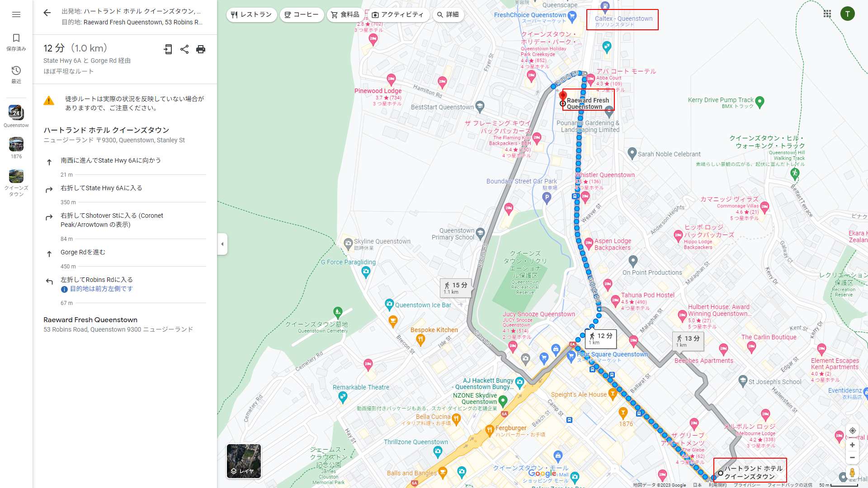Screen dimensions: 868x488
Task: Zoom in on the map
Action: pos(852,445)
